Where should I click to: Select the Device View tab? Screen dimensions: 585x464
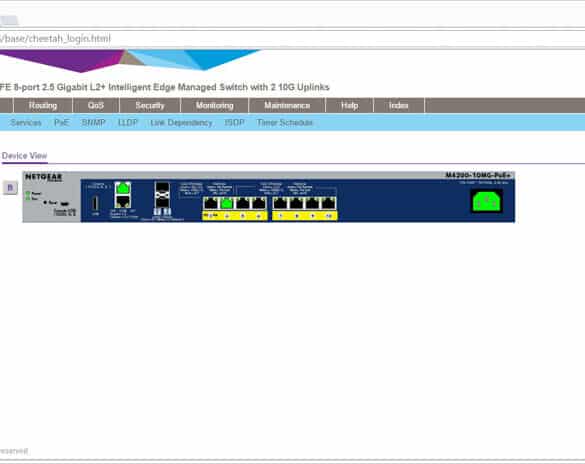[24, 156]
